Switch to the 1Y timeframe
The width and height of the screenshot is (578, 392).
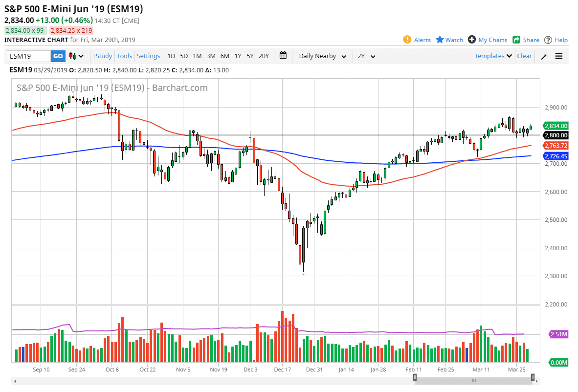pyautogui.click(x=238, y=56)
